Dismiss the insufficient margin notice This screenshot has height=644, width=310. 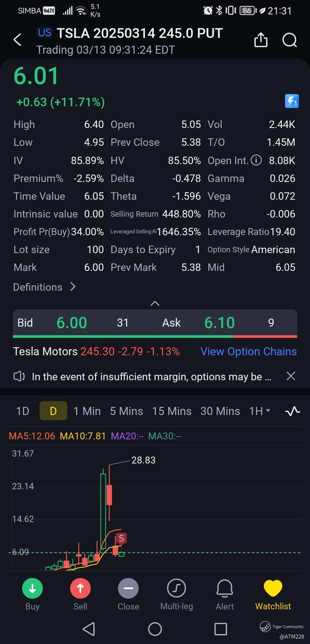coord(291,376)
